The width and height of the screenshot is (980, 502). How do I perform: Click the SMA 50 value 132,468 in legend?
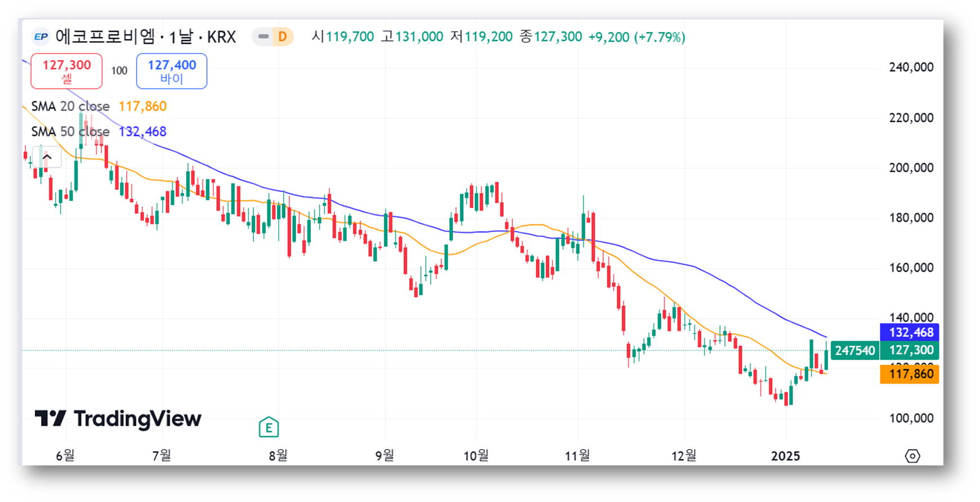142,132
